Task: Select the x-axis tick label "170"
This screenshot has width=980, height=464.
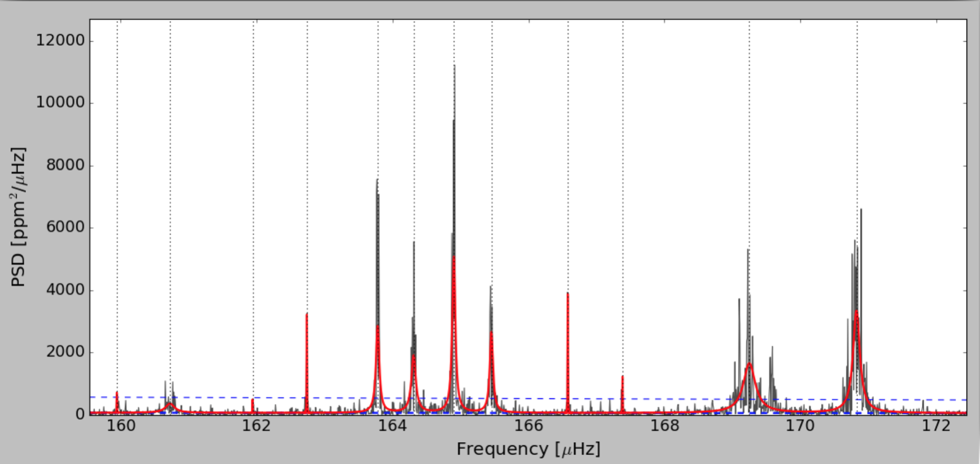Action: (x=801, y=426)
